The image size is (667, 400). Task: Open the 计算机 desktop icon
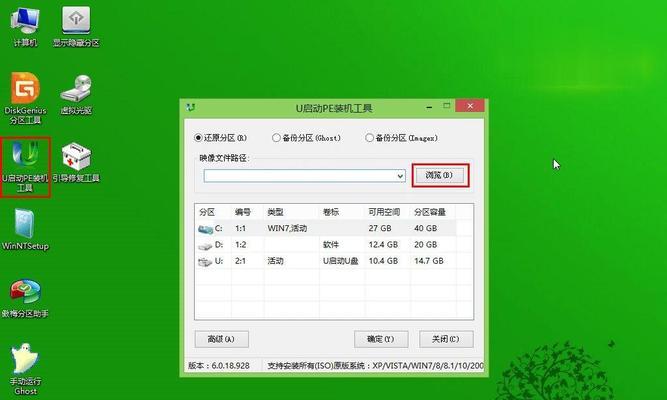[25, 27]
